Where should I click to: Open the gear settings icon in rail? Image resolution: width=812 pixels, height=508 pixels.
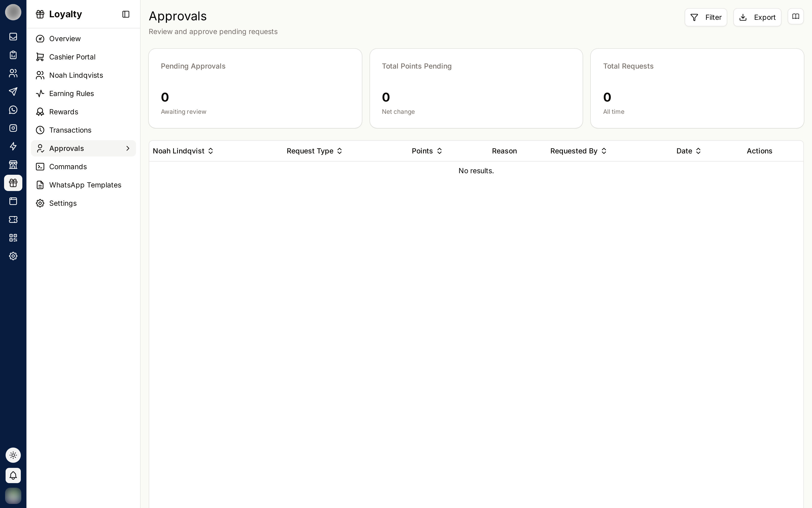(13, 256)
